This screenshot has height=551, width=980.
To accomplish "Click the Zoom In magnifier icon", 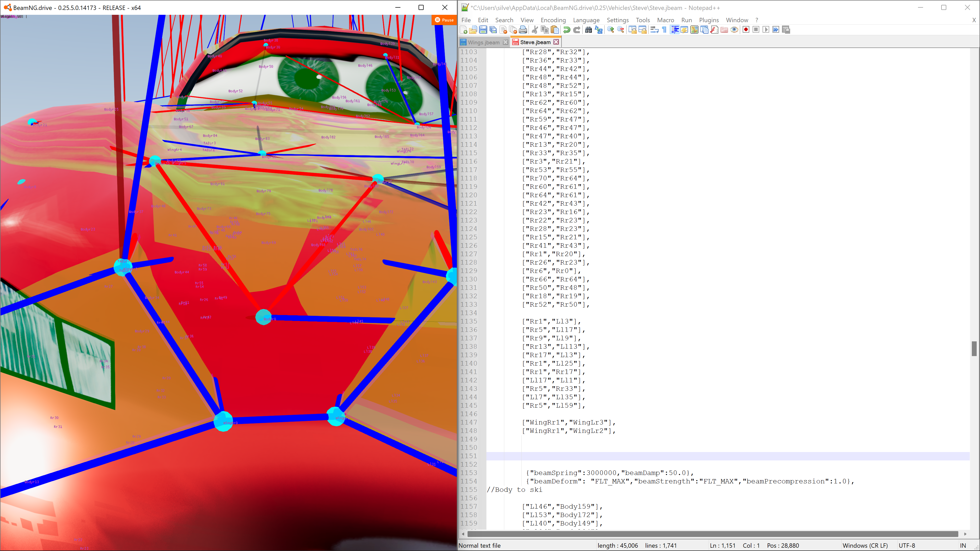I will click(x=611, y=30).
